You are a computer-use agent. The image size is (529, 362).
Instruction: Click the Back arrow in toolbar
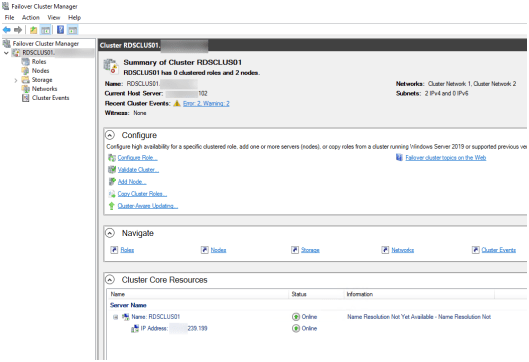[7, 30]
